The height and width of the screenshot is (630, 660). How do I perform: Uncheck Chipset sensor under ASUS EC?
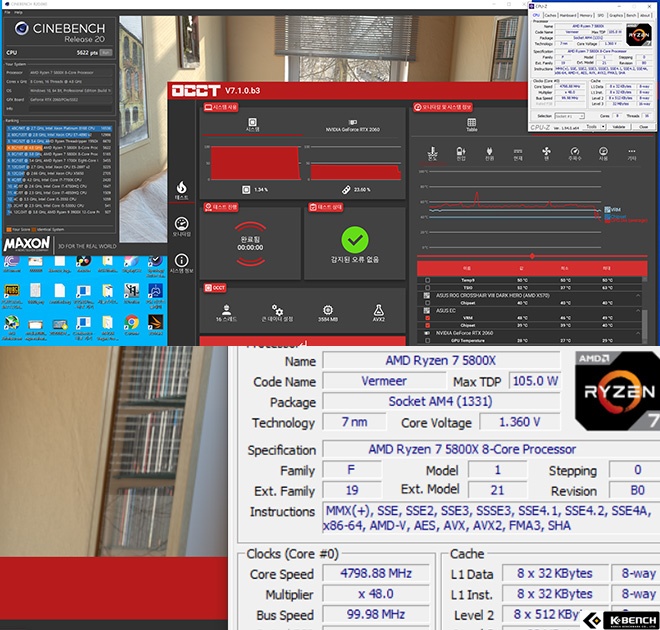pos(428,325)
